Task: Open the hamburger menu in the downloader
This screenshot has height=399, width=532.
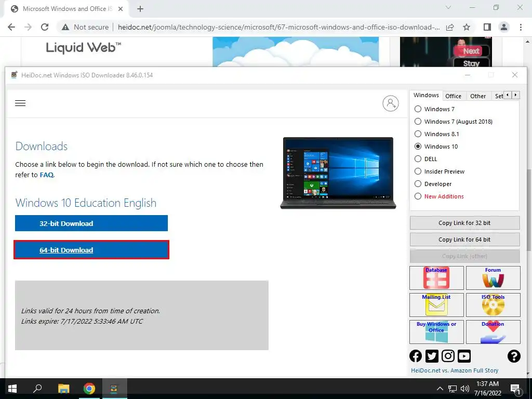Action: click(20, 103)
